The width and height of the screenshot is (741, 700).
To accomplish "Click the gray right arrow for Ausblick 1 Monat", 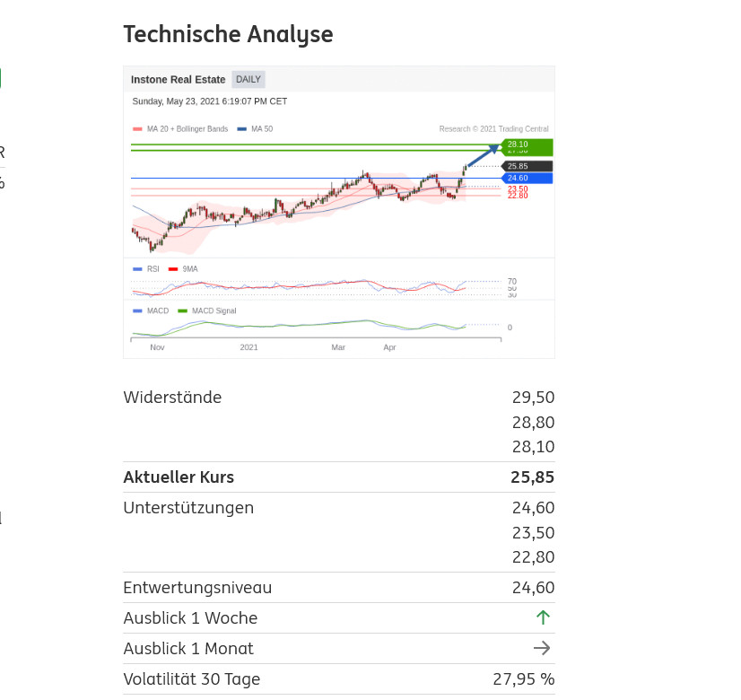I will coord(542,648).
